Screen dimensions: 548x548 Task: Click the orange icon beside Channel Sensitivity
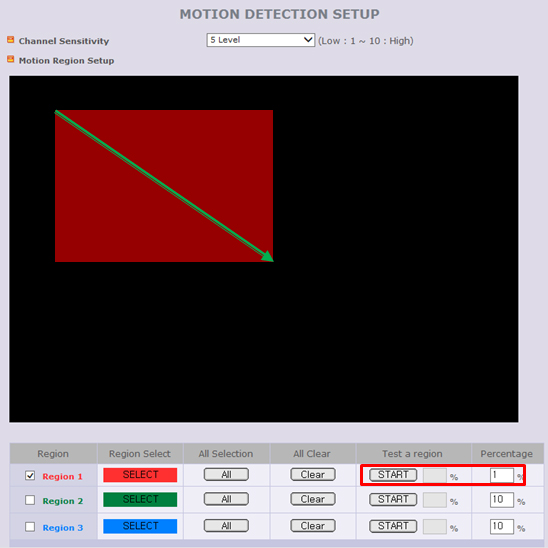[10, 40]
